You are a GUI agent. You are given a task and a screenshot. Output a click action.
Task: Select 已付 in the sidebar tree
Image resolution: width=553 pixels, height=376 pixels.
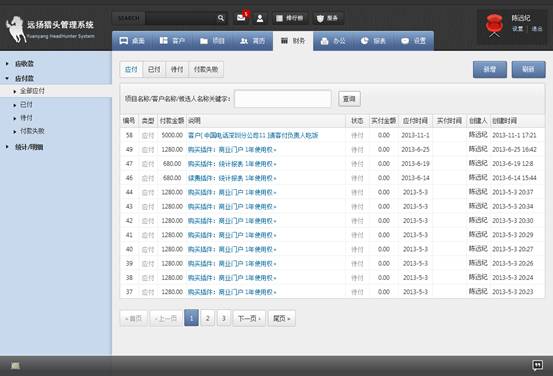coord(26,105)
